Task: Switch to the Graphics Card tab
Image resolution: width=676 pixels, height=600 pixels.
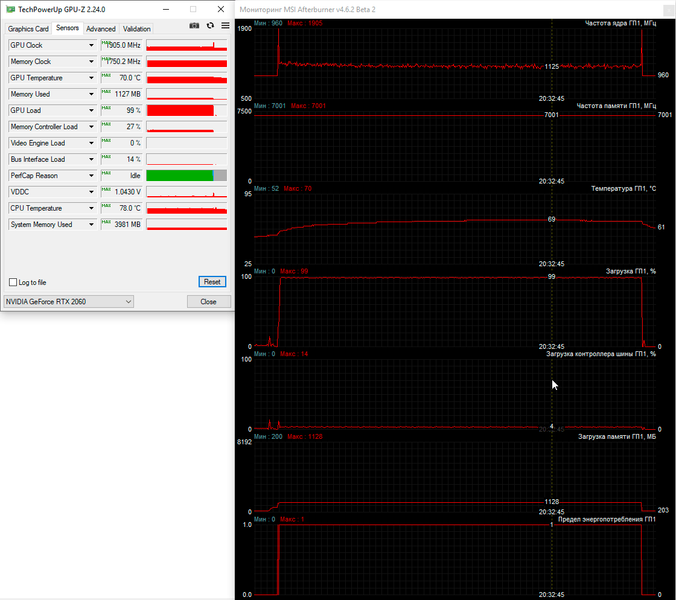Action: point(28,29)
